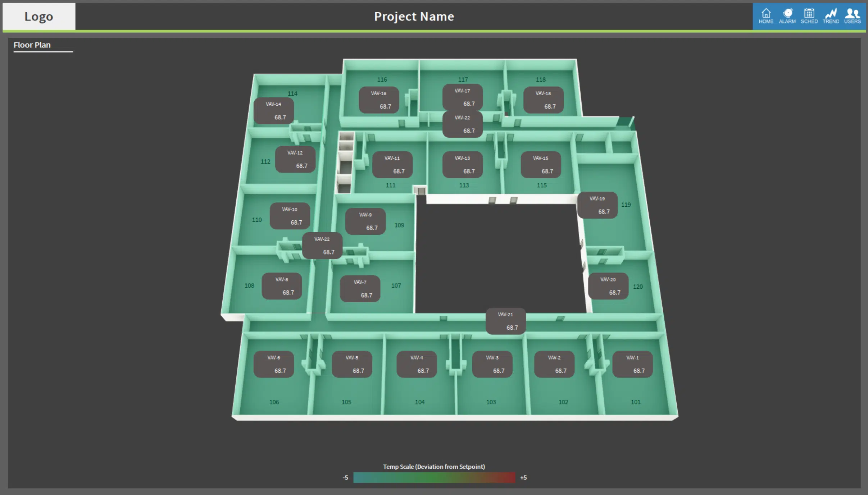The width and height of the screenshot is (868, 495).
Task: Open the TREND chart icon
Action: pos(831,16)
